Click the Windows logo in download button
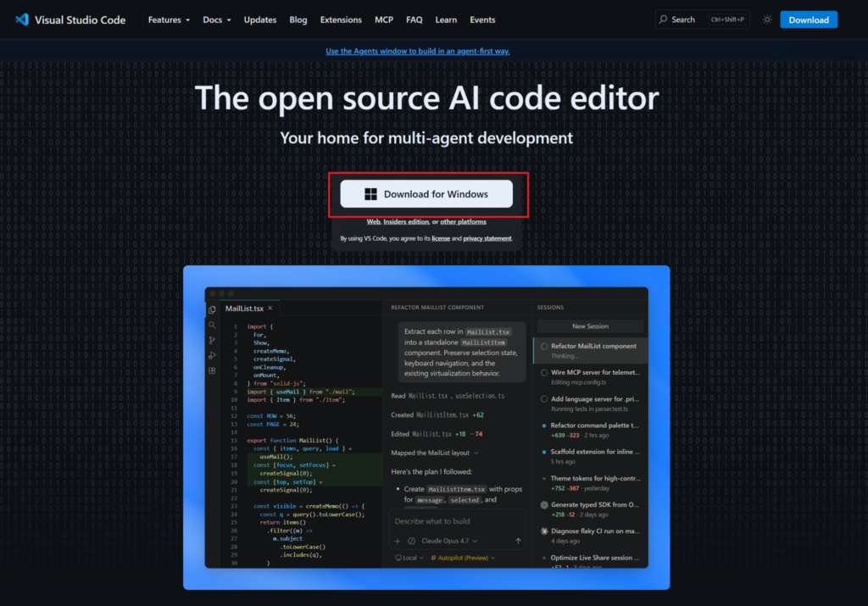 370,194
